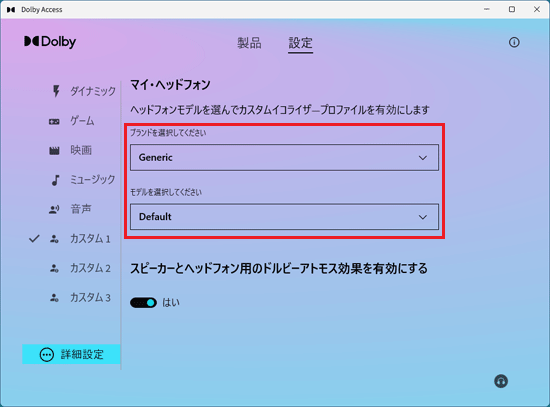This screenshot has width=550, height=407.
Task: Click the ヘッドフォンモデルを選んで description text
Action: point(280,110)
